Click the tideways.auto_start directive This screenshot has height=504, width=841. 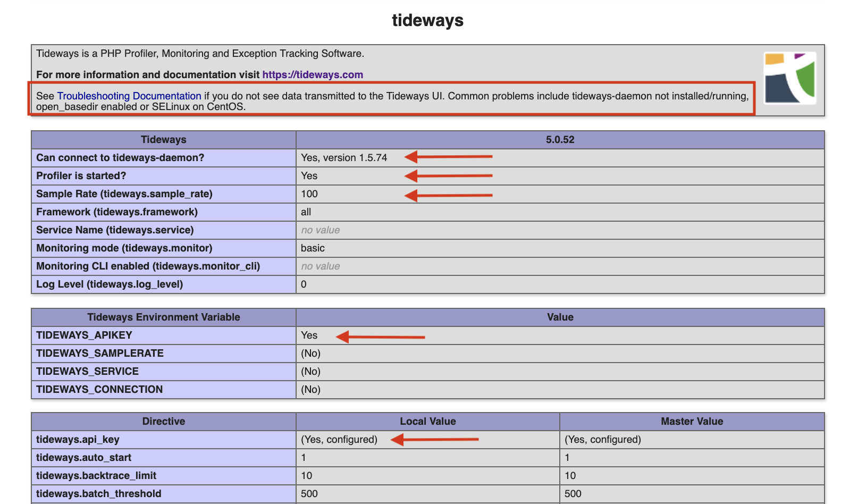tap(83, 458)
